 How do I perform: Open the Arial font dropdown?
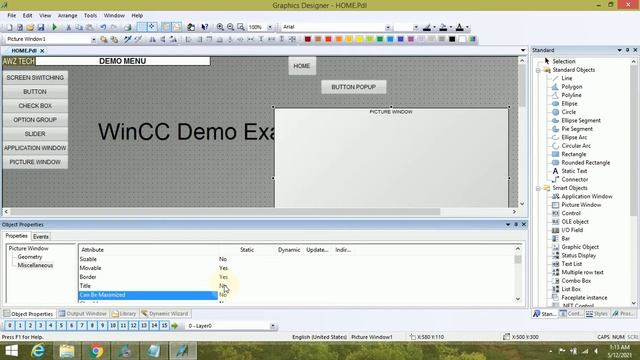[x=388, y=27]
